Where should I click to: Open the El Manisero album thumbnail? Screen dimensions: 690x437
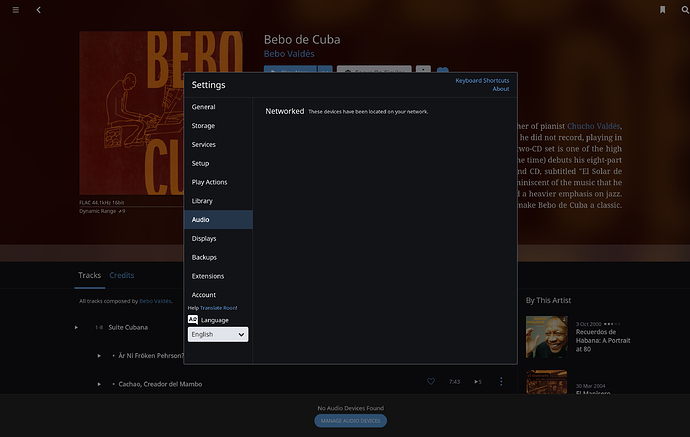[547, 382]
